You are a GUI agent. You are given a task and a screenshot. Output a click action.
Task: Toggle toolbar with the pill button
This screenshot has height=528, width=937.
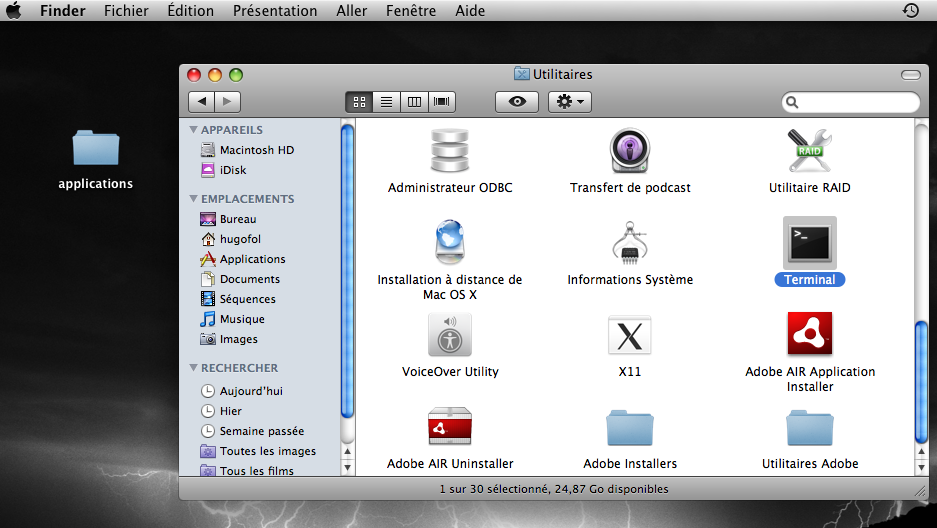(x=911, y=75)
